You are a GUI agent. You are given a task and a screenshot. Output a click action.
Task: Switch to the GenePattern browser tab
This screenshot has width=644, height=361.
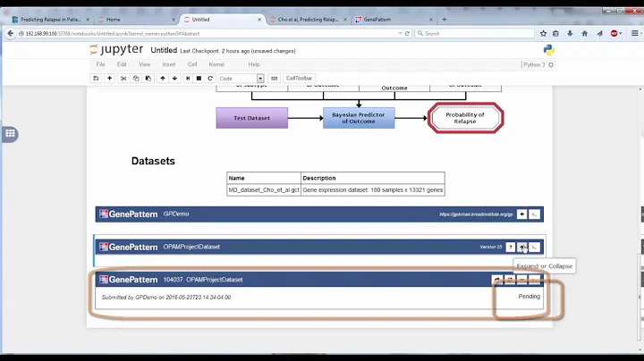coord(394,20)
